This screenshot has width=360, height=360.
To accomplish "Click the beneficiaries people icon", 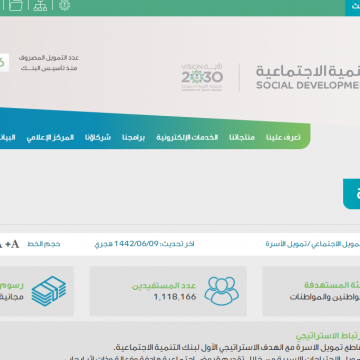I will pyautogui.click(x=222, y=291).
